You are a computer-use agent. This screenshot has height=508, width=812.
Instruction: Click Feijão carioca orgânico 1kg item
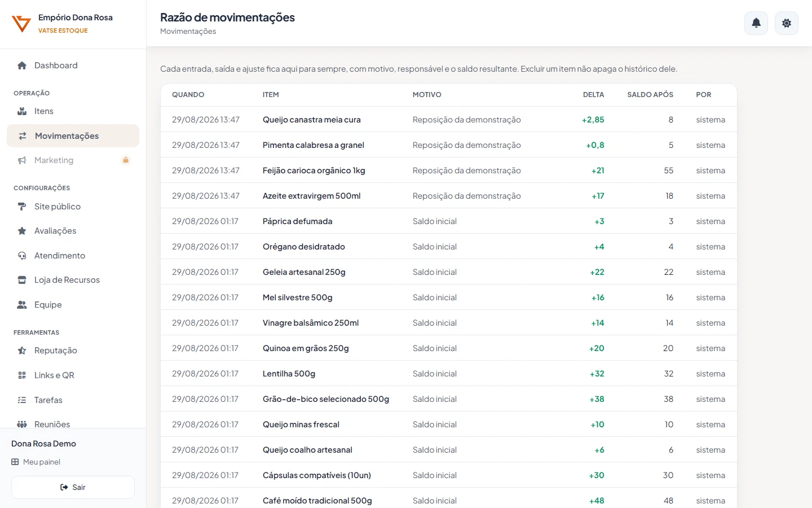pos(314,170)
